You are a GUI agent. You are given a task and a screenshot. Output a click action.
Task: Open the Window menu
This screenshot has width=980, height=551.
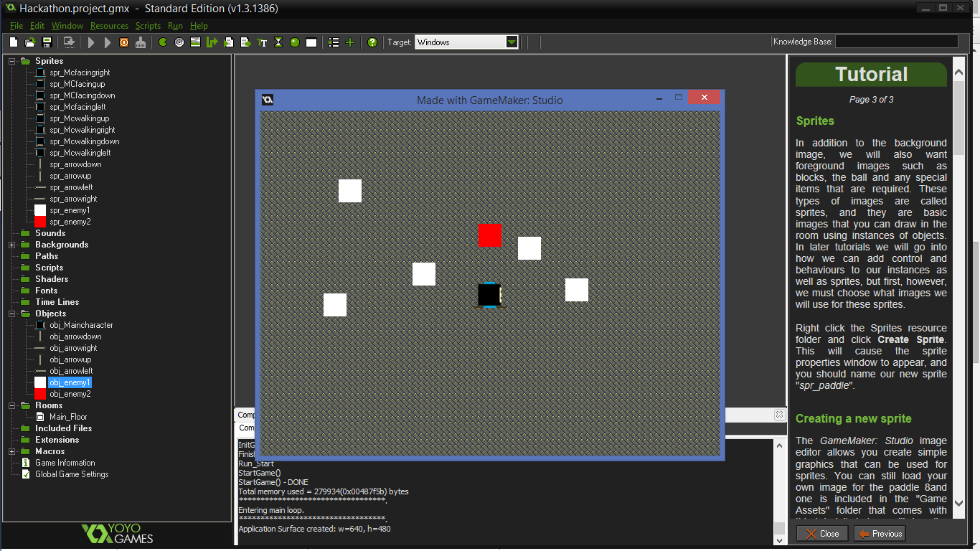[x=67, y=26]
